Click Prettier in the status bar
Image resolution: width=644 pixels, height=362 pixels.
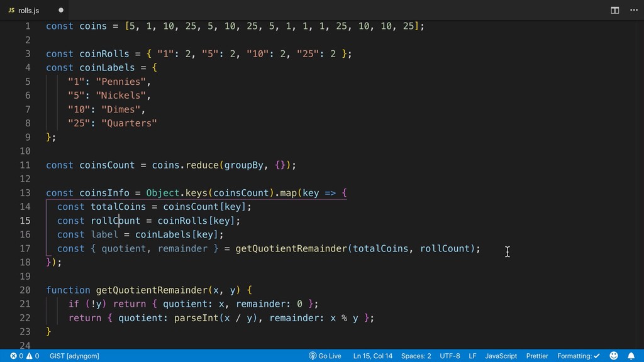(x=537, y=356)
